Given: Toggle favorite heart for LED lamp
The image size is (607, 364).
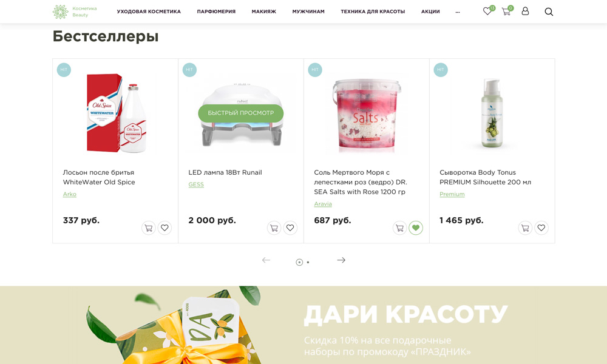Looking at the screenshot, I should [x=290, y=228].
